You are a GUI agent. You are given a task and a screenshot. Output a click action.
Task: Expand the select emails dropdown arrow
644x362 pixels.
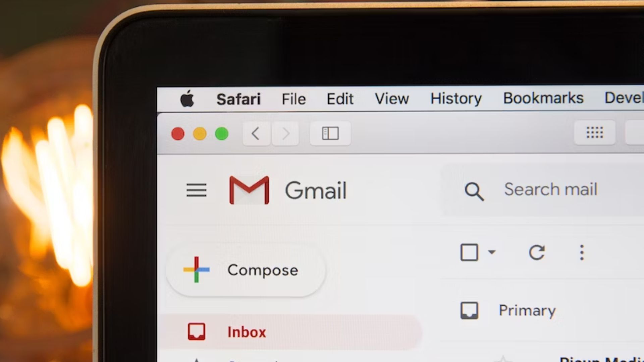tap(491, 251)
